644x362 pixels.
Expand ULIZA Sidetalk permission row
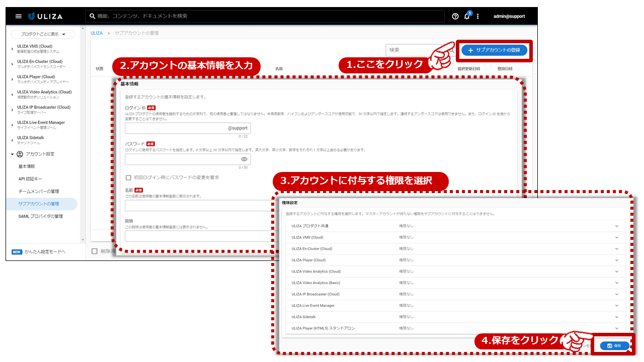coord(616,317)
